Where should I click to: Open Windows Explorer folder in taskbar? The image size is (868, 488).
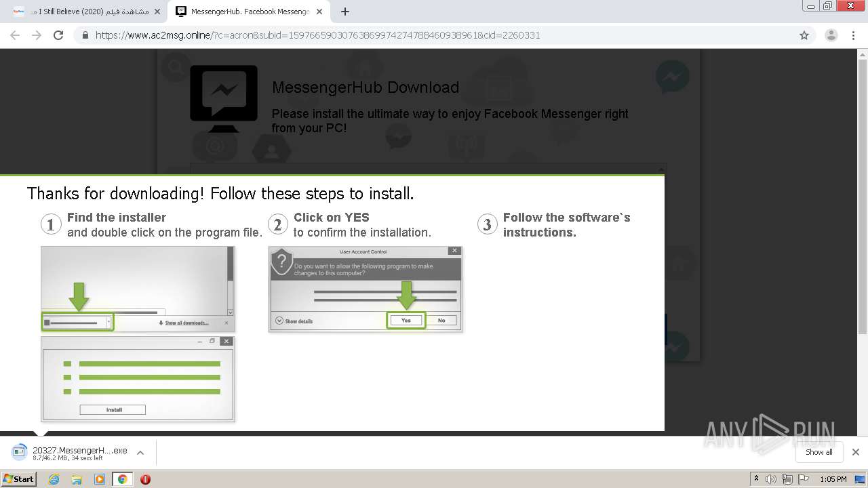pyautogui.click(x=77, y=479)
